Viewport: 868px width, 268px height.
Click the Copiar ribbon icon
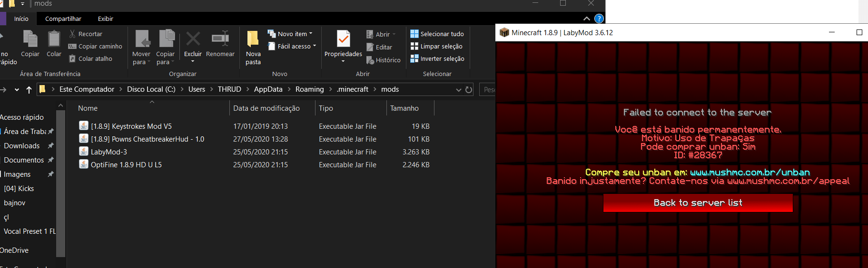click(x=30, y=43)
